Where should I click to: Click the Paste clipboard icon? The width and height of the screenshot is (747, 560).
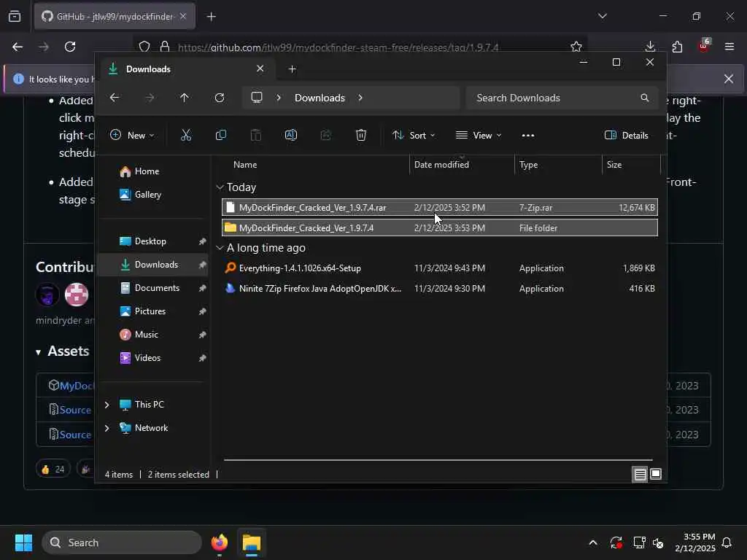coord(256,135)
